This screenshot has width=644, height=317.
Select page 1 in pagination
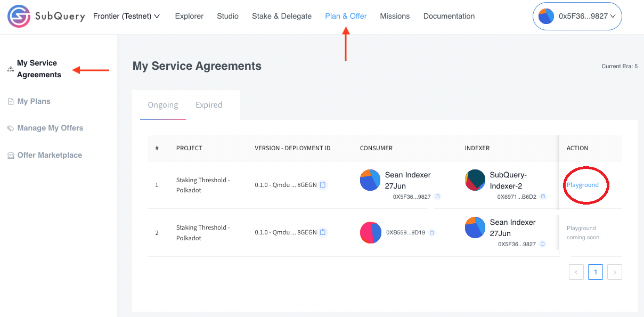[x=596, y=272]
